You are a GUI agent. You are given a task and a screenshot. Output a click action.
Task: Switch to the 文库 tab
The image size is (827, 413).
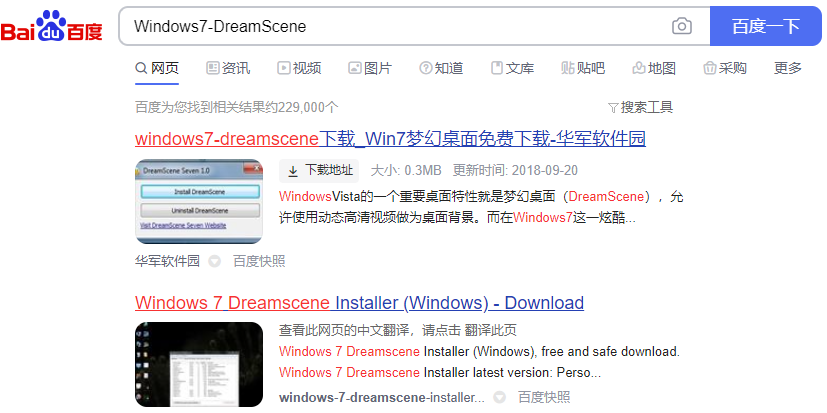coord(512,68)
